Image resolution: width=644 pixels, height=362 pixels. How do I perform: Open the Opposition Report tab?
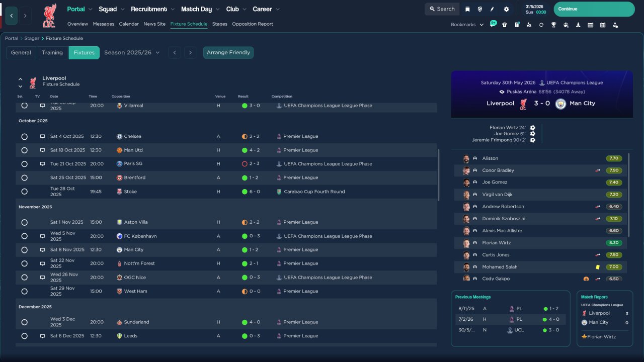253,24
